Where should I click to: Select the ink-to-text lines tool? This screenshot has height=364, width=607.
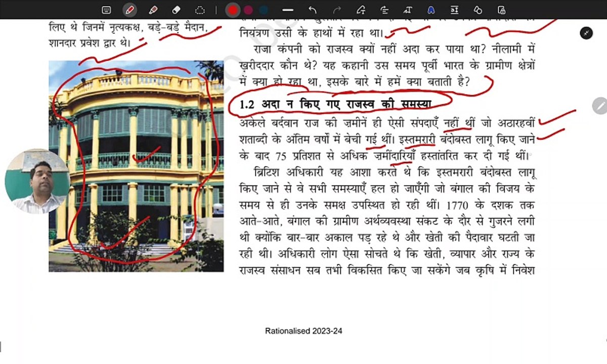pos(384,10)
